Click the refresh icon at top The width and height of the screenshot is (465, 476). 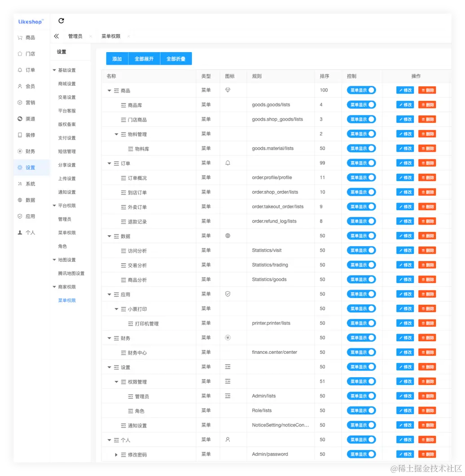tap(61, 21)
